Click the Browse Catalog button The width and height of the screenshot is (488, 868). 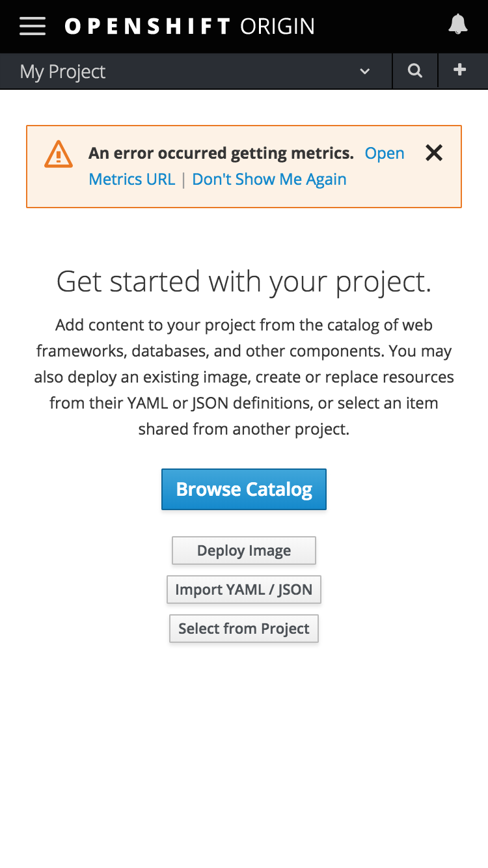(x=243, y=489)
